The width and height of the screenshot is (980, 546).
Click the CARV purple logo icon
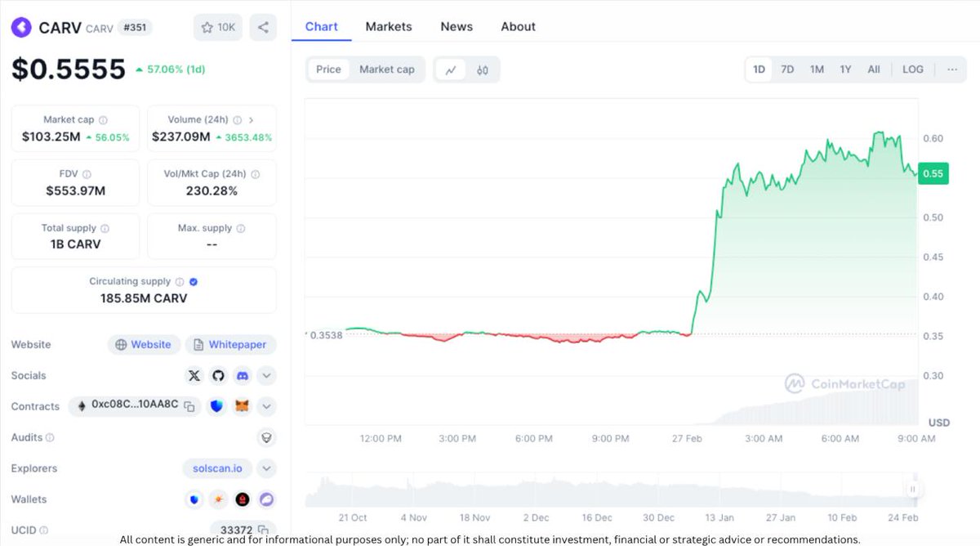tap(21, 28)
